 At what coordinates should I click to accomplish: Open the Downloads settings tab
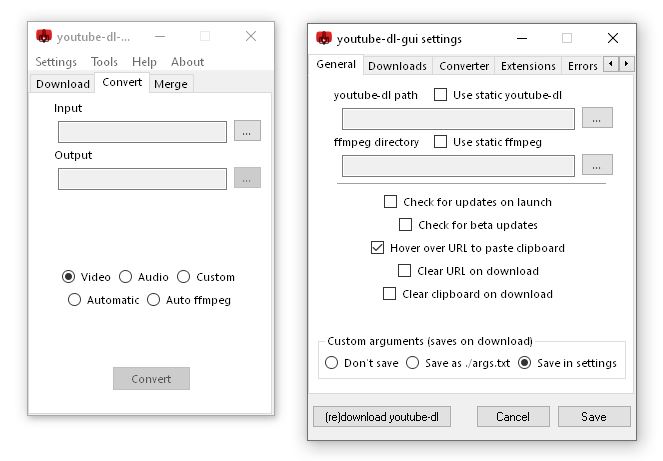point(397,66)
